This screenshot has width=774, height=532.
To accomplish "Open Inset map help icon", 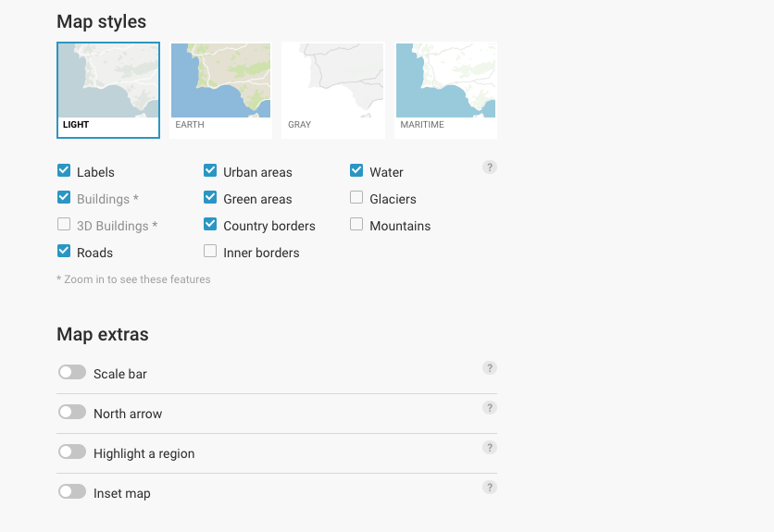I will pos(490,488).
